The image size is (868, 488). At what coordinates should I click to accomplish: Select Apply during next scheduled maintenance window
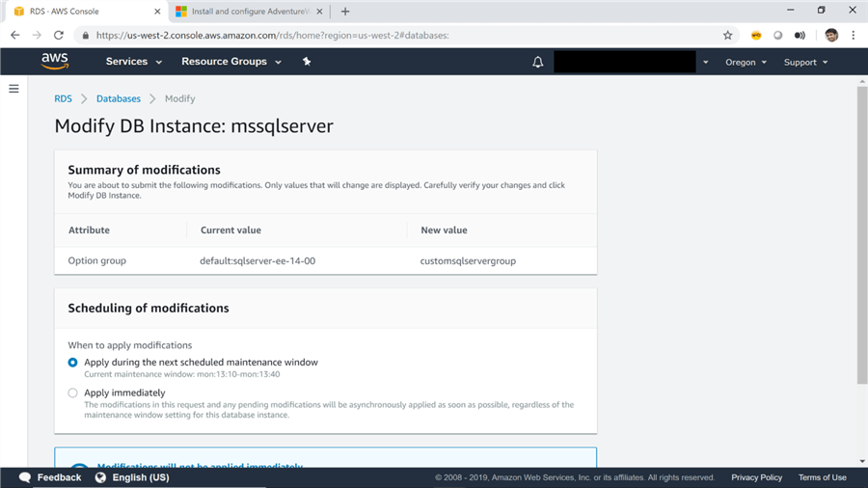pos(72,363)
